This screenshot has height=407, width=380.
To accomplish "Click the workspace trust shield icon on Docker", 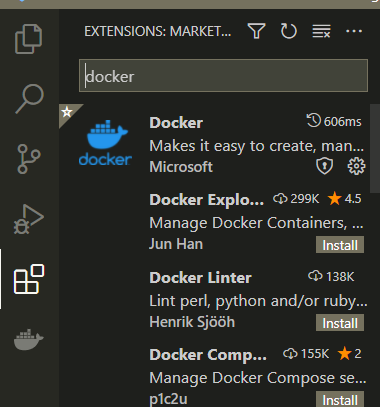I will [x=324, y=166].
